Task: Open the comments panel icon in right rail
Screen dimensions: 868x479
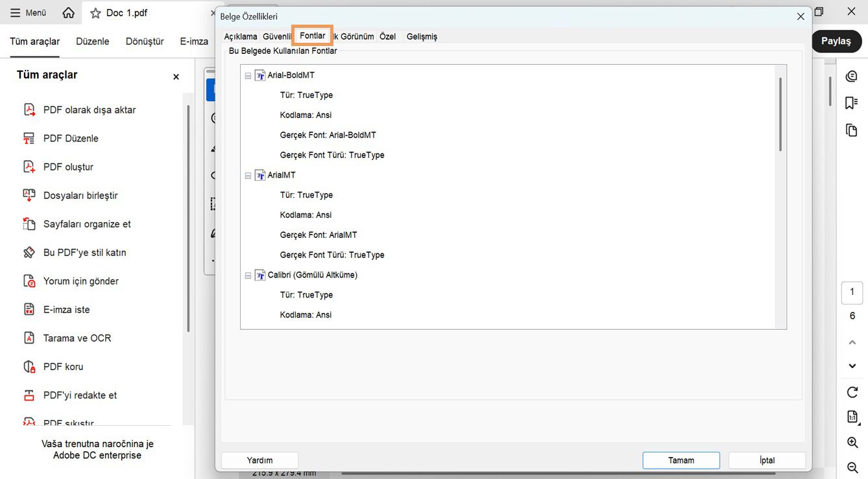Action: point(852,76)
